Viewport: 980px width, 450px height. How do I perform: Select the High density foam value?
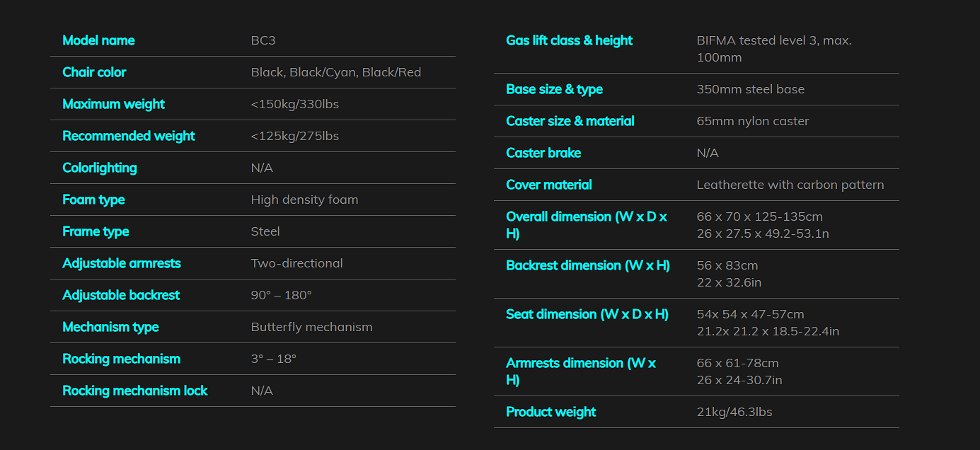point(304,200)
